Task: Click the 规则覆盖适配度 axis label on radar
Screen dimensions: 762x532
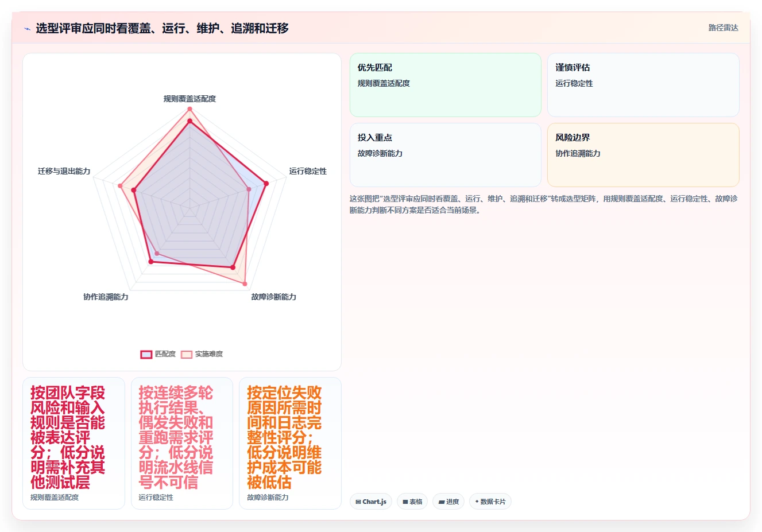Action: [189, 99]
